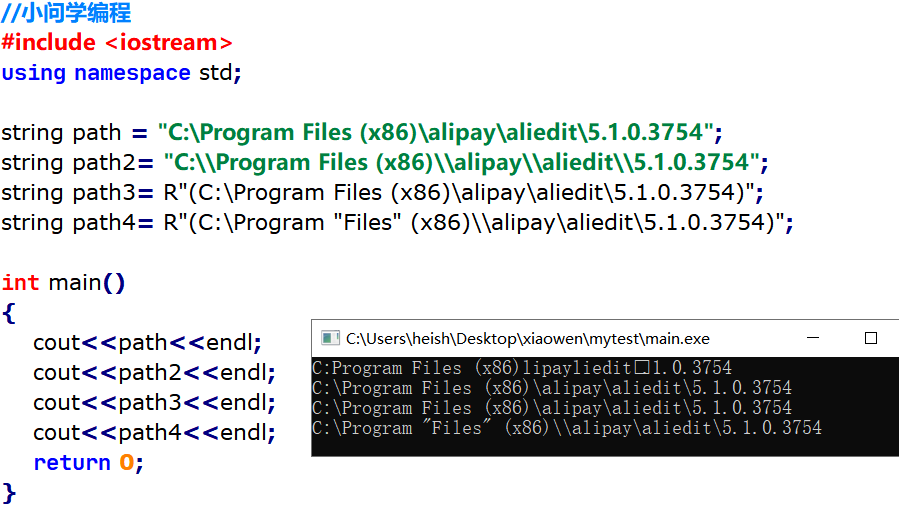Image resolution: width=899 pixels, height=511 pixels.
Task: Click the string path3= raw string line
Action: point(382,193)
